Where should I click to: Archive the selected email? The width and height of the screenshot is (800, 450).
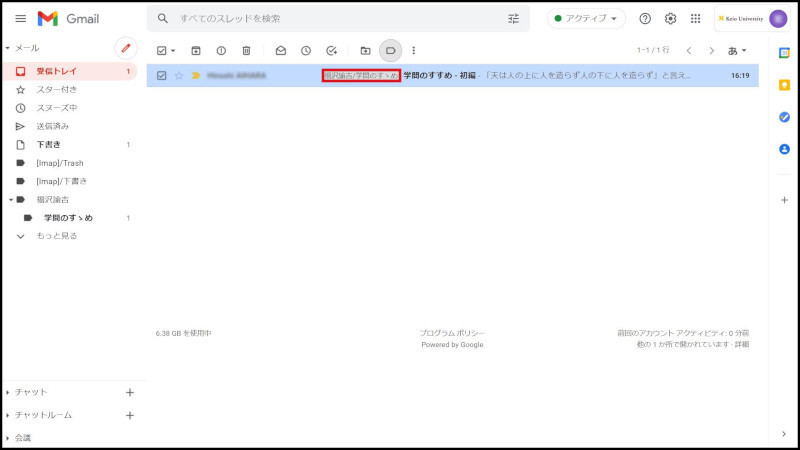[x=196, y=50]
